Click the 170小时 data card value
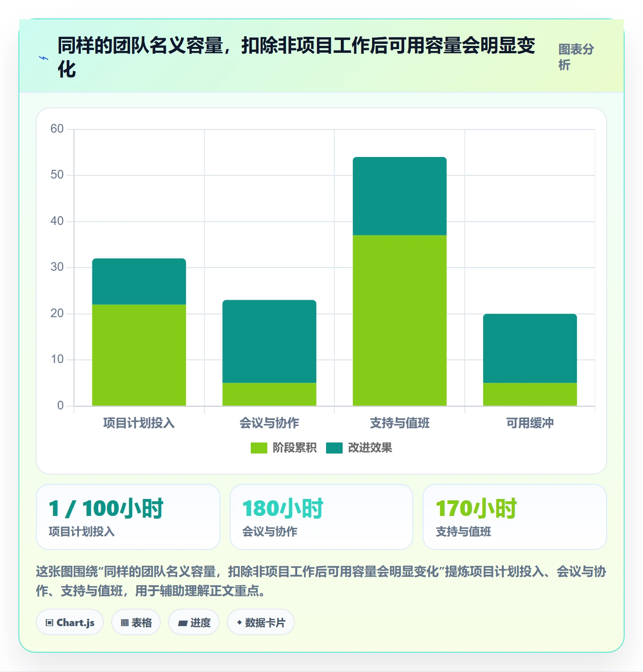 click(x=476, y=509)
